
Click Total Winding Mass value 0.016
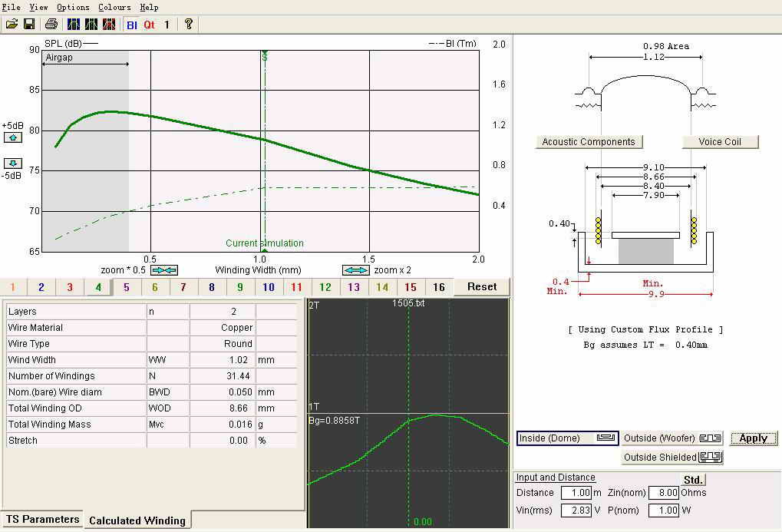[223, 425]
